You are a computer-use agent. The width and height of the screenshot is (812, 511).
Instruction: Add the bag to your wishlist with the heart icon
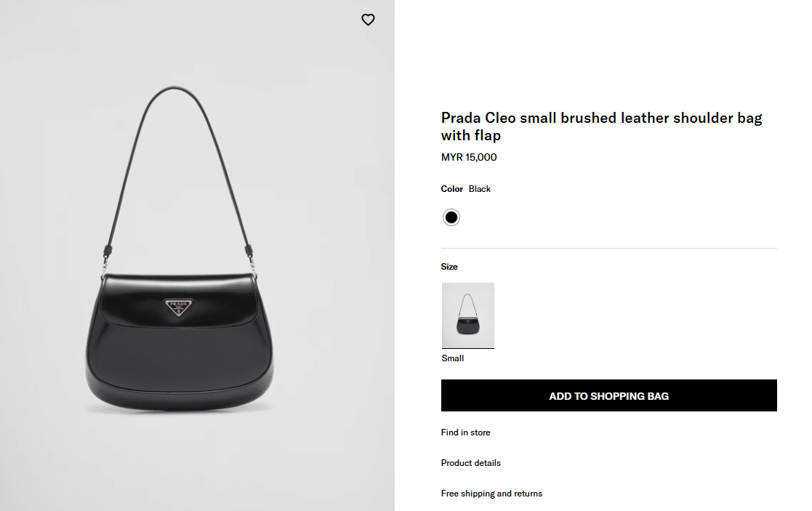tap(368, 20)
